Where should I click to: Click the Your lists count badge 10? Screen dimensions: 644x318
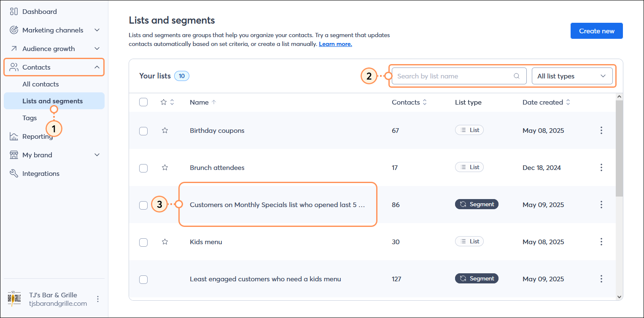(x=182, y=76)
